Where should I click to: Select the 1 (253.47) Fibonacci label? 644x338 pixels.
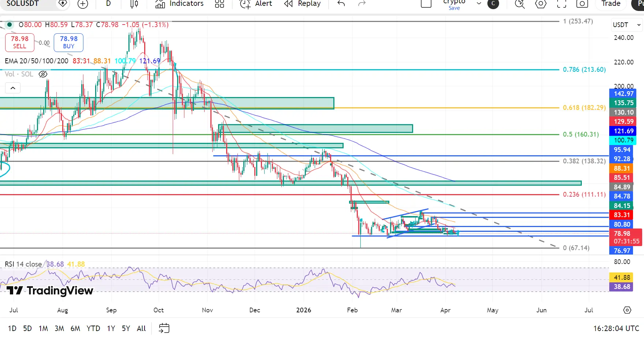578,21
